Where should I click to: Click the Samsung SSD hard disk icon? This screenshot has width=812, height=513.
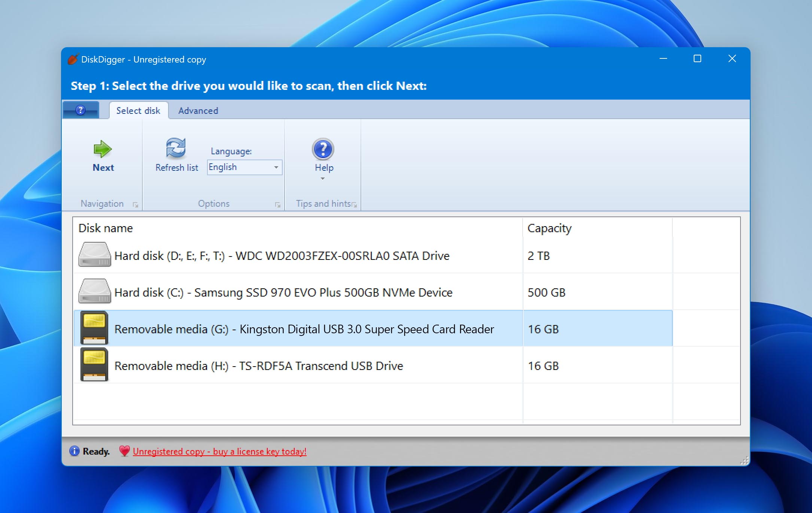coord(94,291)
